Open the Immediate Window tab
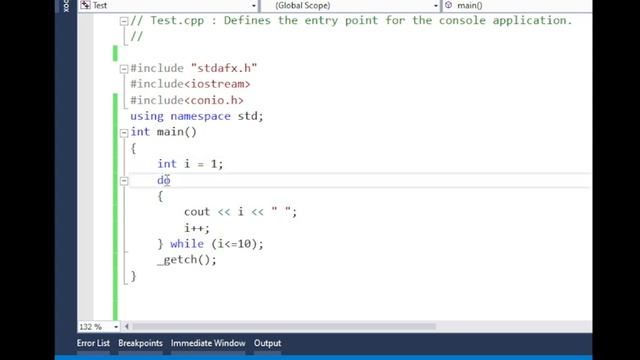Screen dimensions: 640x360 [x=208, y=343]
